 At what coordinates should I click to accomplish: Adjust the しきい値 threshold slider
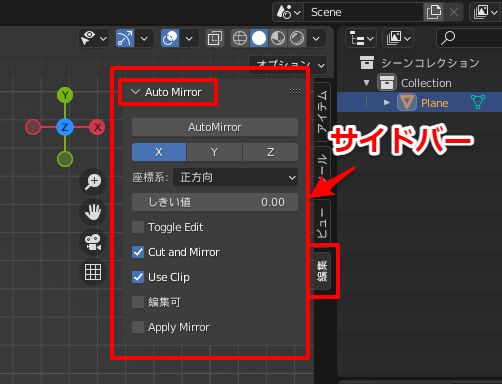tap(215, 202)
